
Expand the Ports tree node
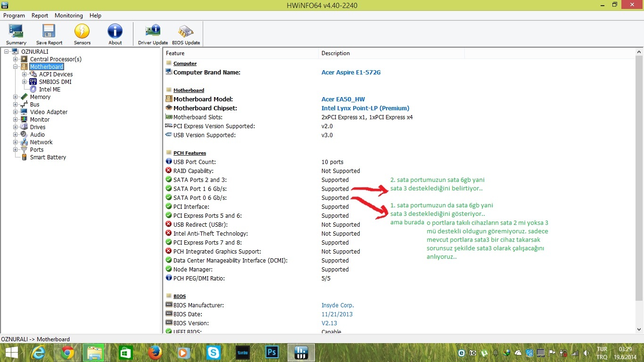[16, 149]
